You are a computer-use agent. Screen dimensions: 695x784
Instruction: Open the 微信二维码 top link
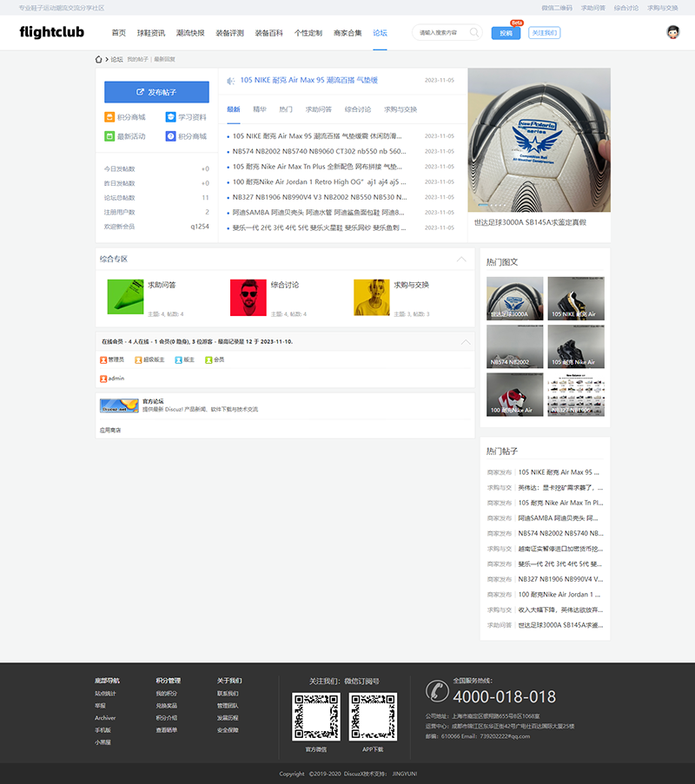pyautogui.click(x=557, y=8)
